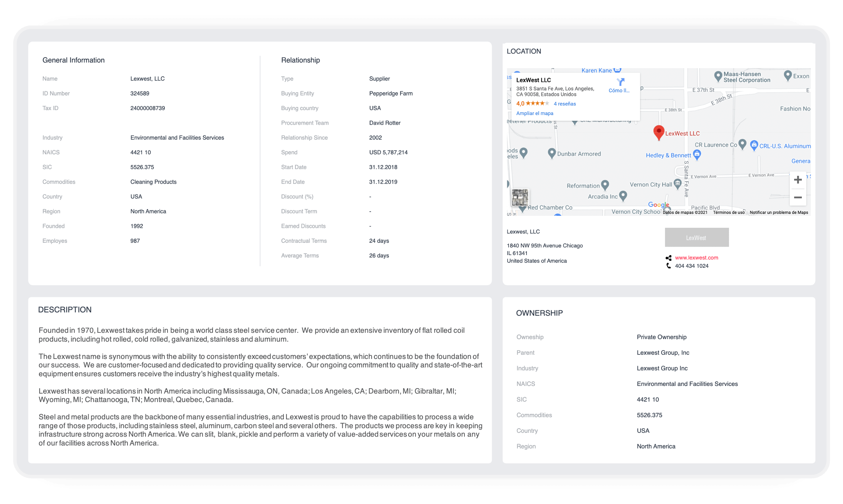
Task: Click the Vernon City Hall map marker
Action: point(678,184)
